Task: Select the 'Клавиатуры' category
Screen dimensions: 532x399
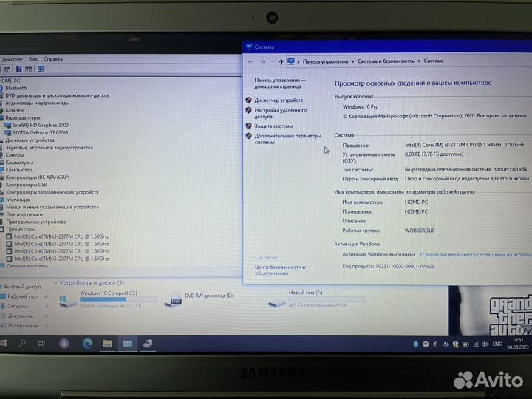Action: [19, 163]
